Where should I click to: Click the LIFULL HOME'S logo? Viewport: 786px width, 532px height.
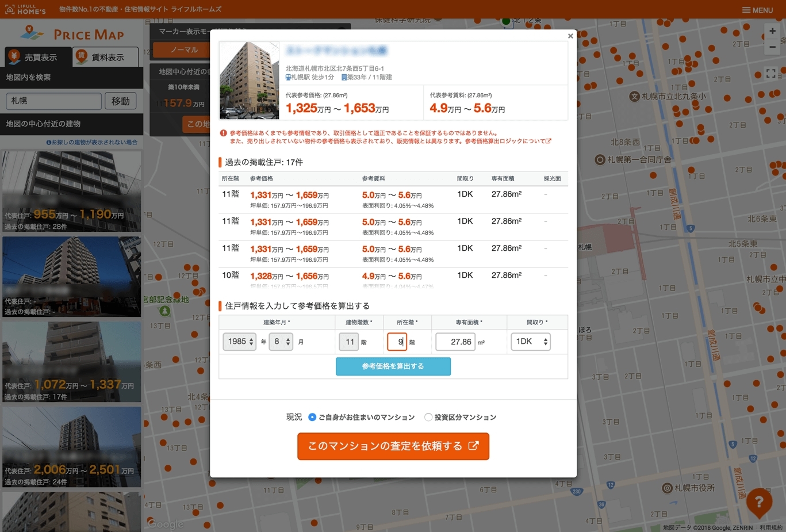coord(25,9)
